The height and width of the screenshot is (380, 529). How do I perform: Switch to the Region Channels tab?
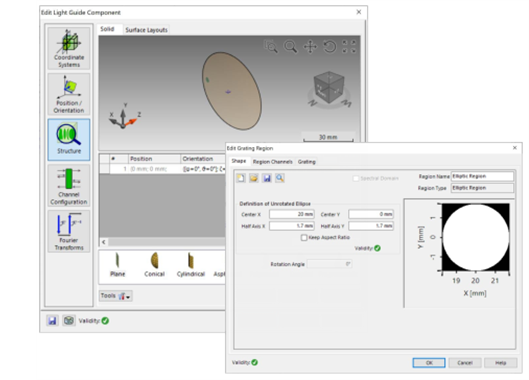click(x=273, y=162)
